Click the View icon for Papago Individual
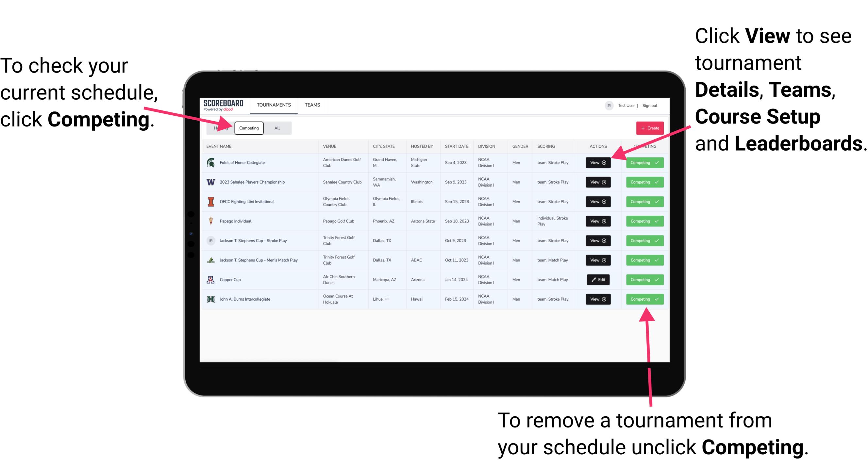Viewport: 868px width, 467px height. coord(598,221)
